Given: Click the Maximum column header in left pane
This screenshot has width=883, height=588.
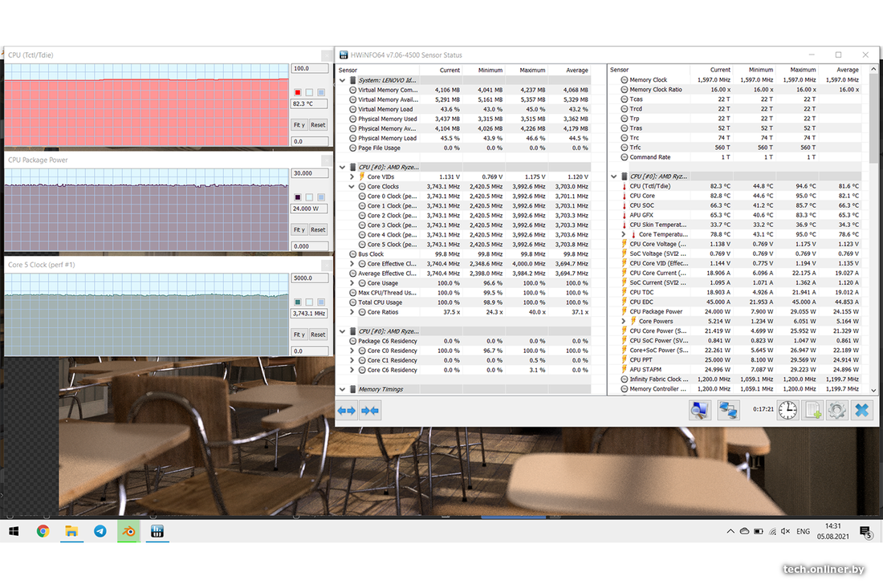Looking at the screenshot, I should [532, 70].
